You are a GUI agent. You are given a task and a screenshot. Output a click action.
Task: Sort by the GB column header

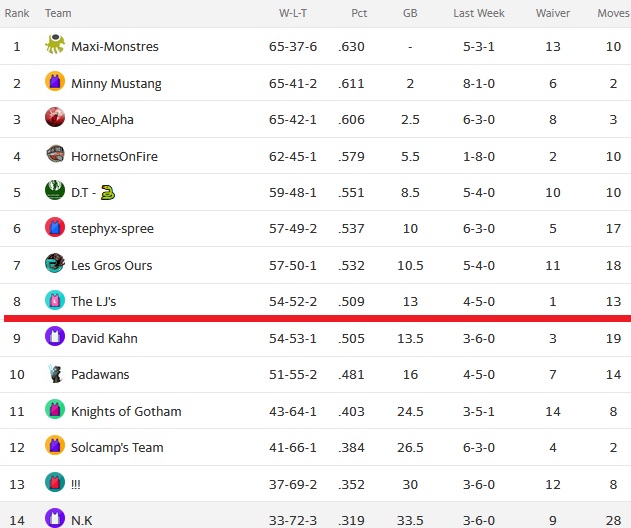410,13
